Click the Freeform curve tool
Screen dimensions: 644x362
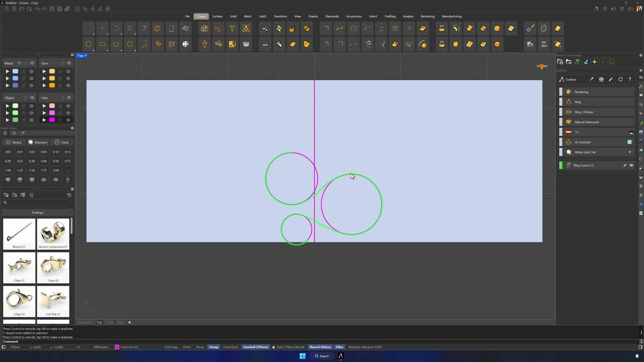(x=218, y=28)
